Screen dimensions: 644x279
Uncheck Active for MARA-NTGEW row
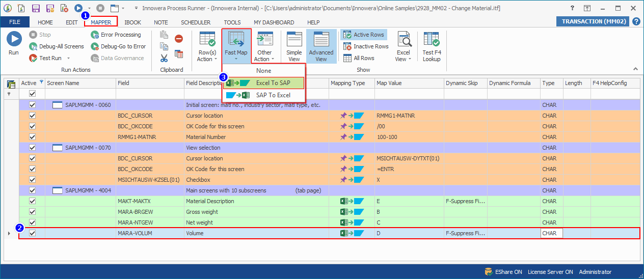(x=33, y=222)
